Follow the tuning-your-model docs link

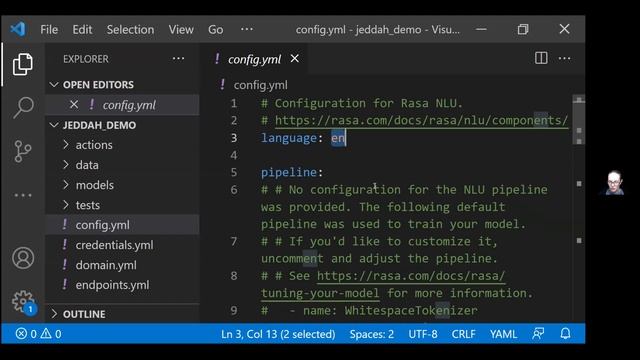tap(320, 293)
